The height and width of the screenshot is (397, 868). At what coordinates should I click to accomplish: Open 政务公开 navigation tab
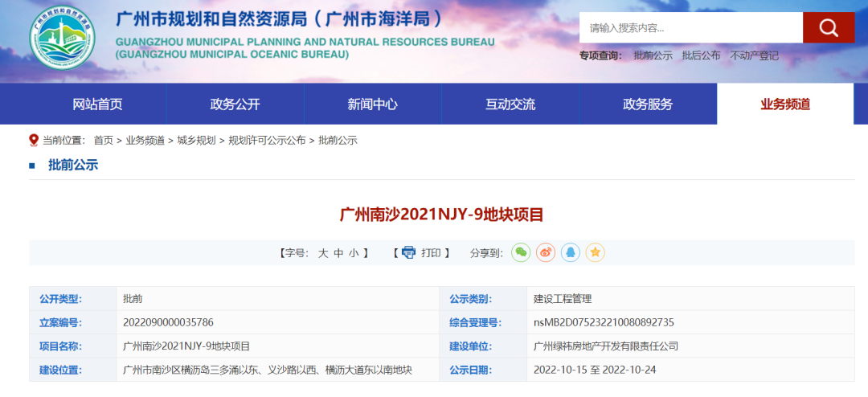coord(235,104)
